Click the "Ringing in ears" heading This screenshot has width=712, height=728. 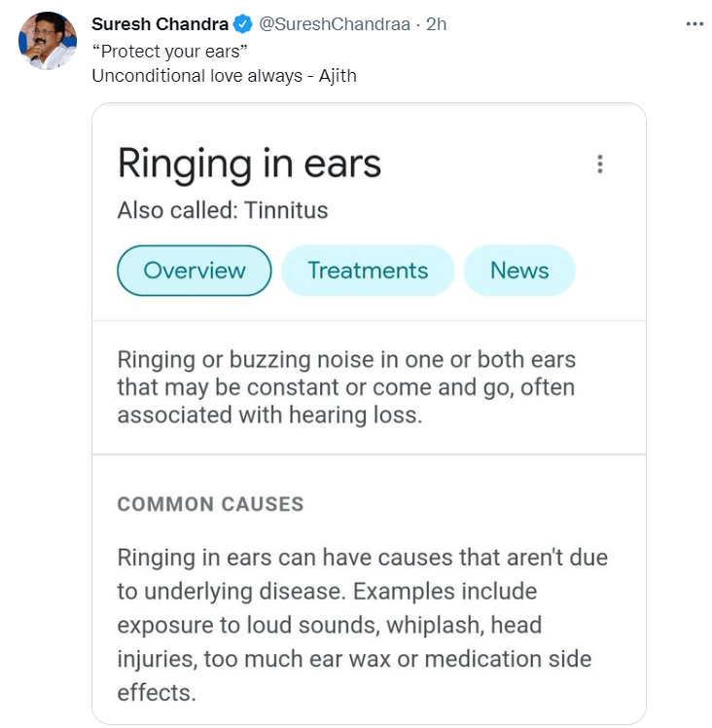tap(249, 164)
